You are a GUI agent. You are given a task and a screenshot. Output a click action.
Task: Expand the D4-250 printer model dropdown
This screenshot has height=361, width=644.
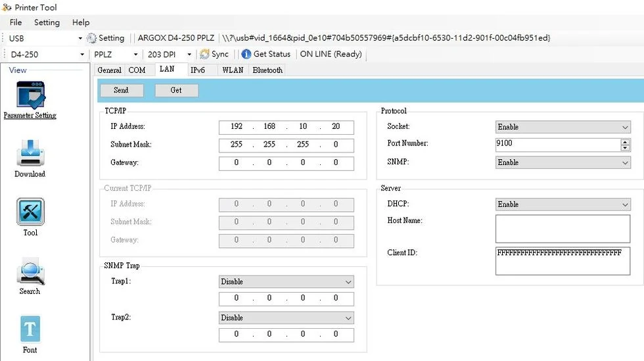(82, 55)
